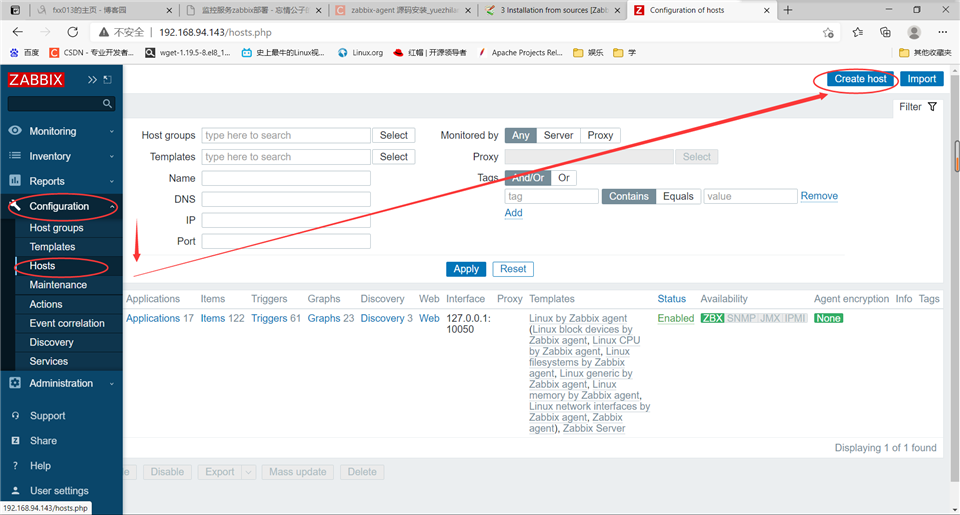Switch to the zabbix-agent browser tab
Image resolution: width=960 pixels, height=515 pixels.
click(x=404, y=10)
